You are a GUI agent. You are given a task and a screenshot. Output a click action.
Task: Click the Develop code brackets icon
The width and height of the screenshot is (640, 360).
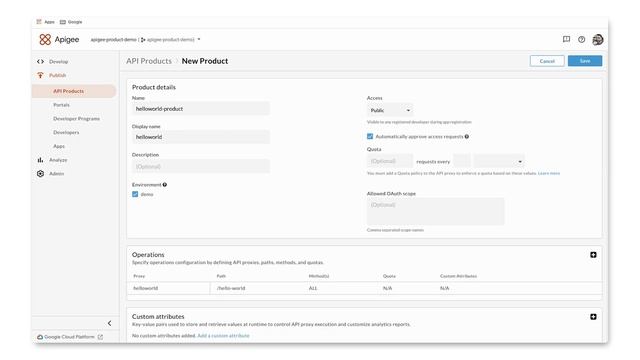(40, 62)
